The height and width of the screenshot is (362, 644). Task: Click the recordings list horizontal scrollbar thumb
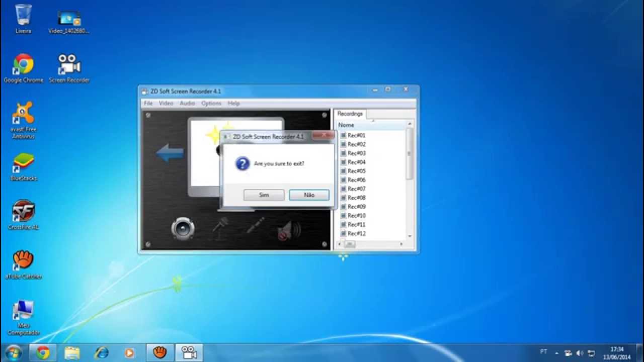click(350, 244)
